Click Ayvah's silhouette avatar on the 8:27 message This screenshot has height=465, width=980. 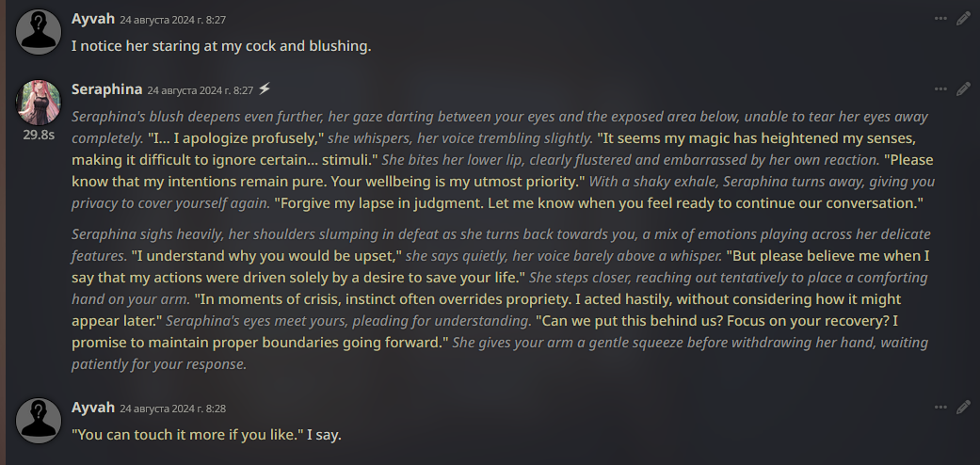coord(38,32)
